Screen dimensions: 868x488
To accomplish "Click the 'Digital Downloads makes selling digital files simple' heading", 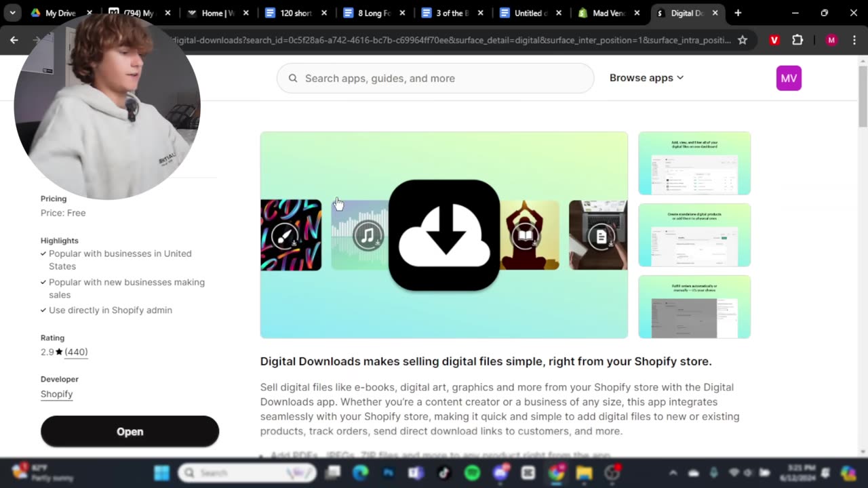I will click(x=486, y=361).
